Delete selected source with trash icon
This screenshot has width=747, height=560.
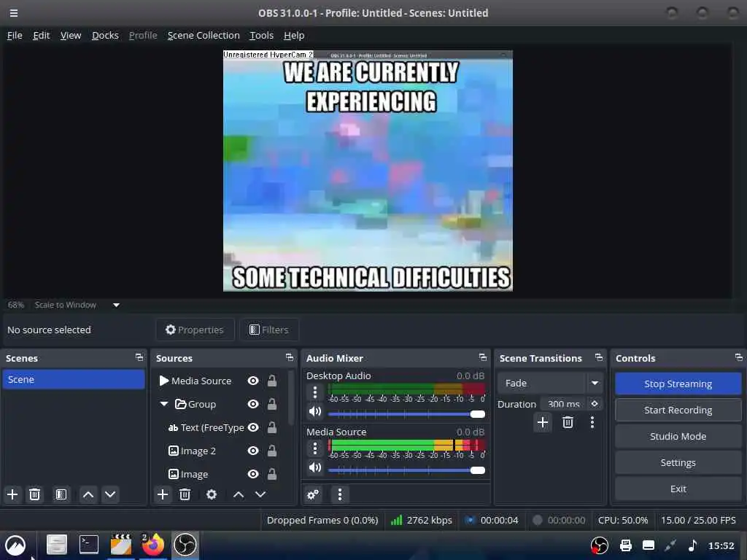pyautogui.click(x=185, y=494)
